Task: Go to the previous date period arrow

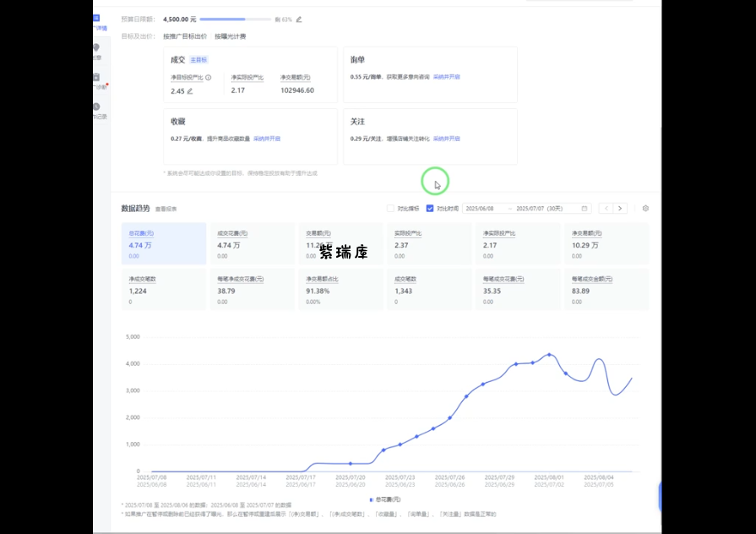Action: point(606,208)
